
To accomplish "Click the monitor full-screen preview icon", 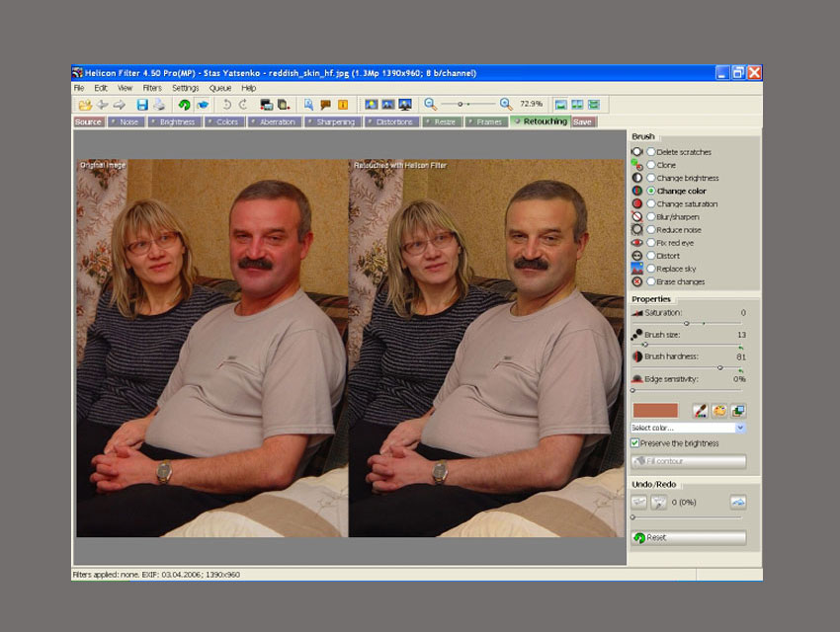I will click(x=405, y=105).
